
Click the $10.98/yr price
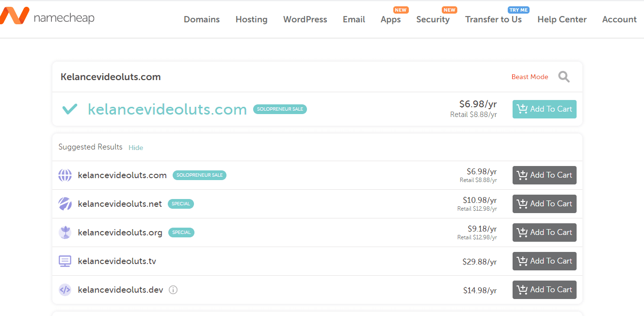pyautogui.click(x=480, y=200)
